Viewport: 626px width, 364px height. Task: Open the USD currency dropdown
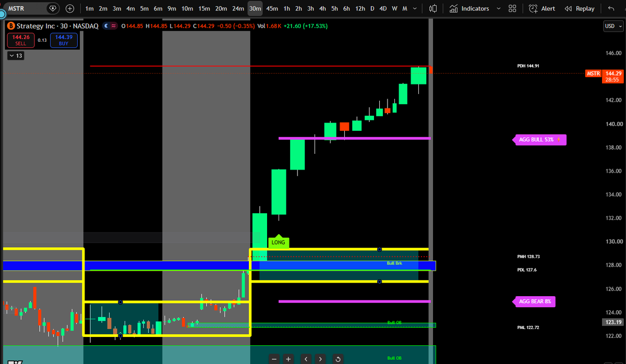click(x=612, y=26)
